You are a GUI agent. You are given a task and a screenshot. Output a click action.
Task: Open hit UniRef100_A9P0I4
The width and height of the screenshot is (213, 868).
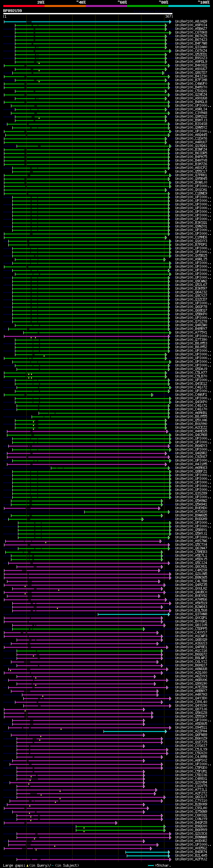(191, 25)
